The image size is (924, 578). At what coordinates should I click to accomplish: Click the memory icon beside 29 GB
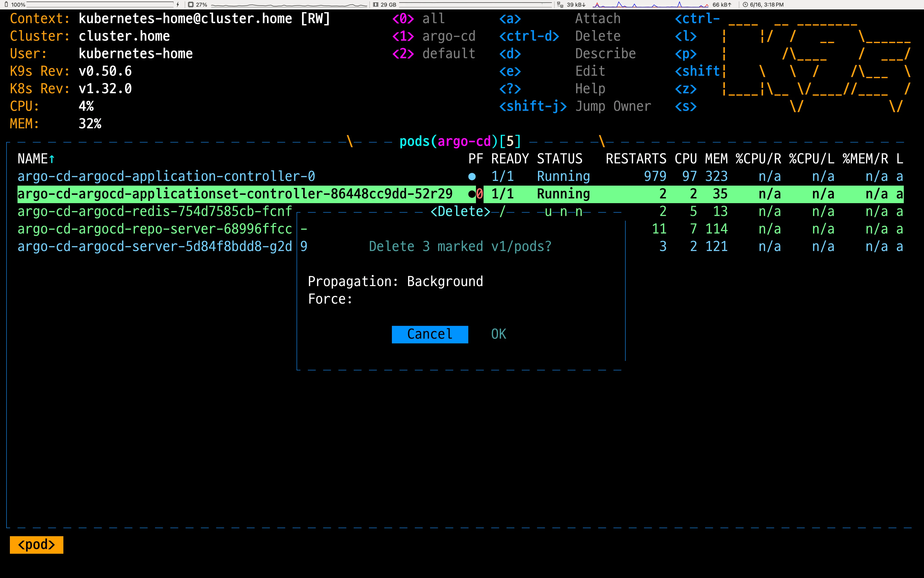coord(376,4)
